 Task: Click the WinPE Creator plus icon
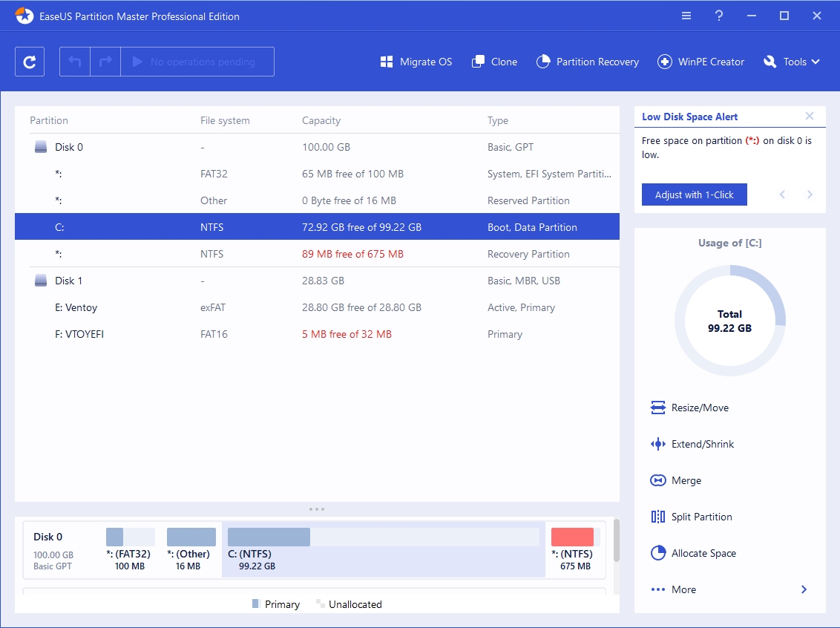click(x=665, y=62)
